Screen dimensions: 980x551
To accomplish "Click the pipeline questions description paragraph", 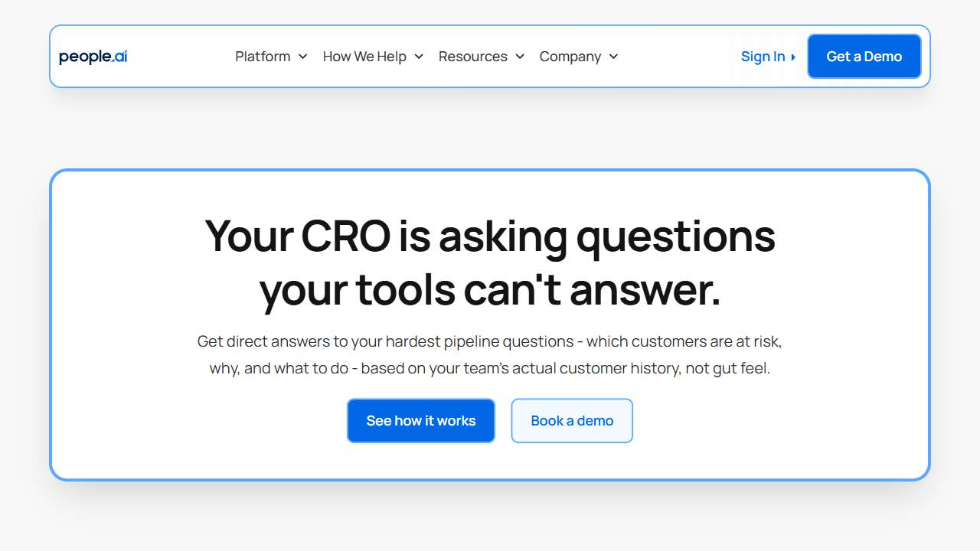I will (x=490, y=341).
